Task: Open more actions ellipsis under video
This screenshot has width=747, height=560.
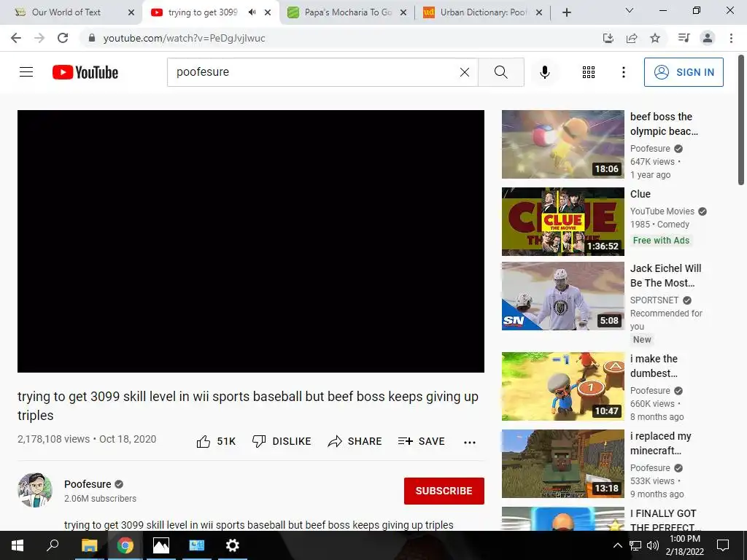Action: point(470,443)
